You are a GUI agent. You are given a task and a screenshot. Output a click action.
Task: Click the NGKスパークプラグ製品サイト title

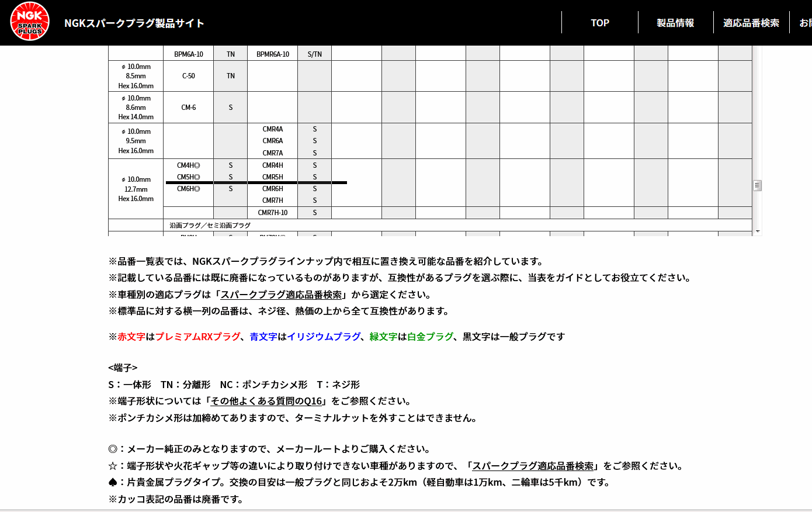click(x=134, y=23)
